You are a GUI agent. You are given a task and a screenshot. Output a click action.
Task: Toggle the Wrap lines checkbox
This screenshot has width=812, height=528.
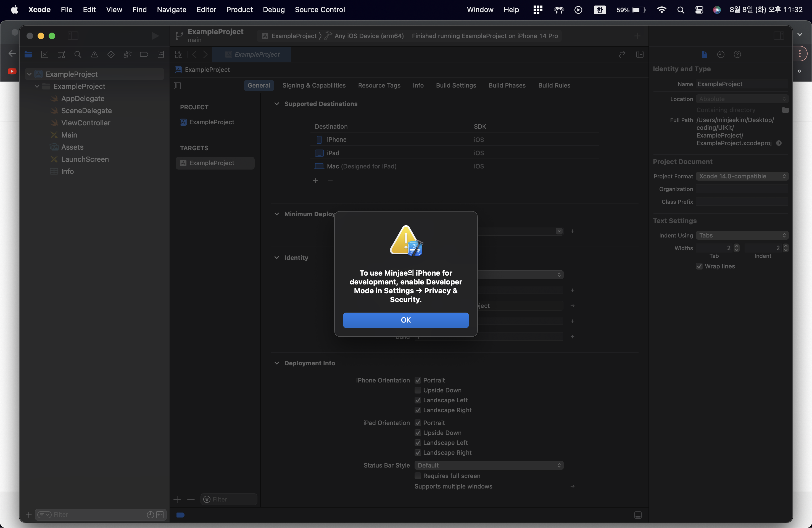click(699, 266)
